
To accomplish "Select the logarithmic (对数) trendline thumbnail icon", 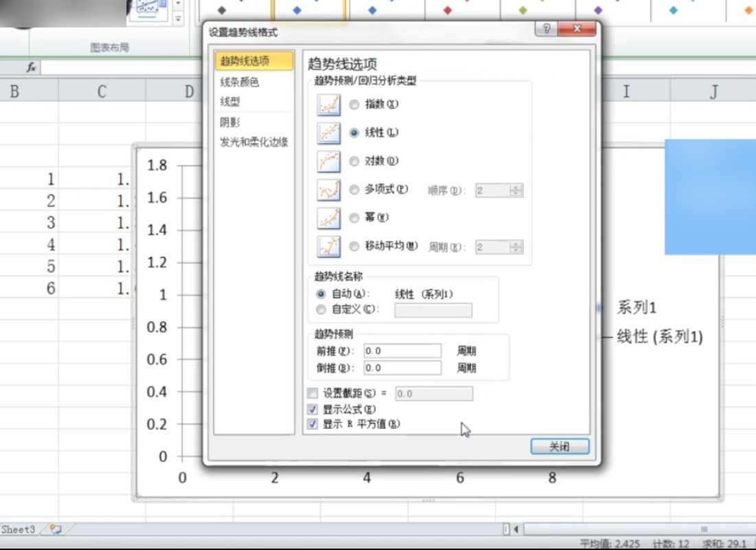I will 329,161.
